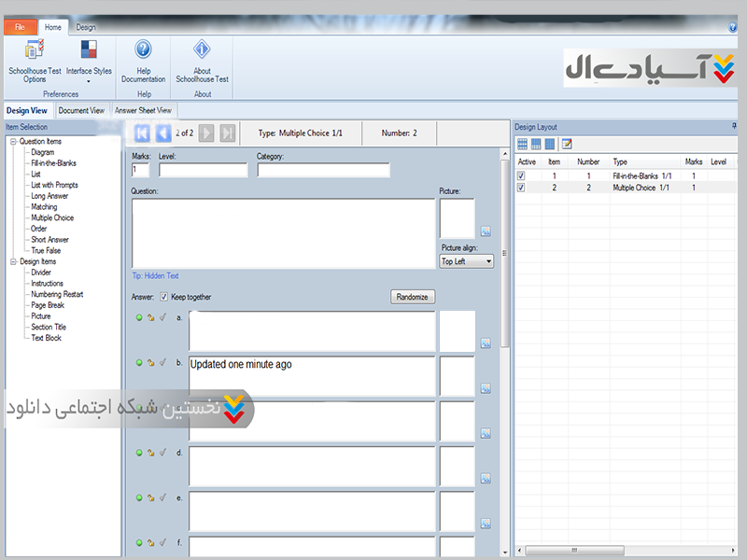Click the Tip: Hidden Text link
This screenshot has width=747, height=560.
pos(155,276)
